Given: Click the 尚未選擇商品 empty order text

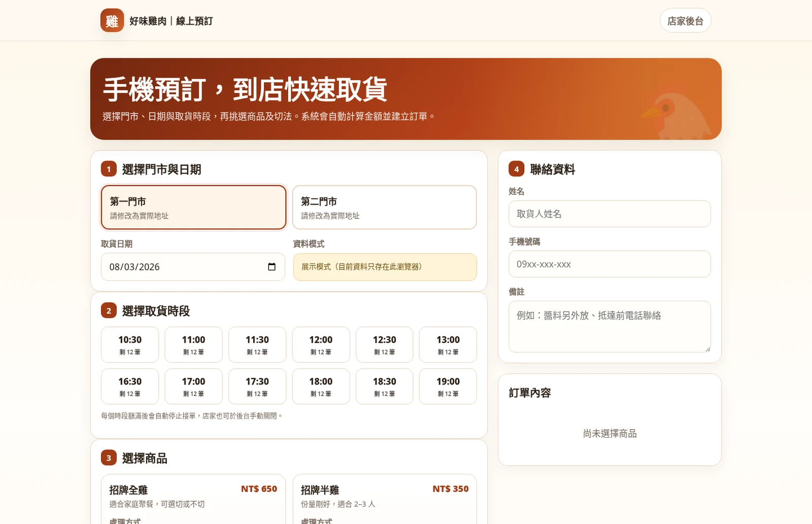Looking at the screenshot, I should (610, 434).
